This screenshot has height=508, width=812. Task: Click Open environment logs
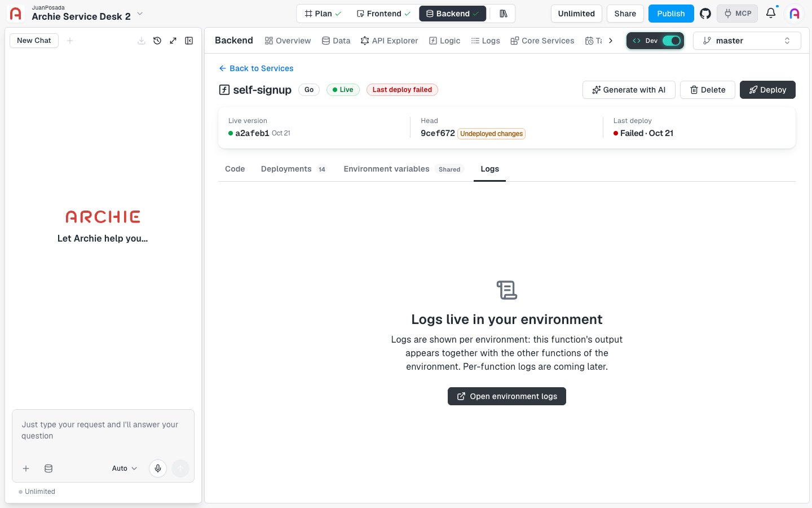coord(507,396)
